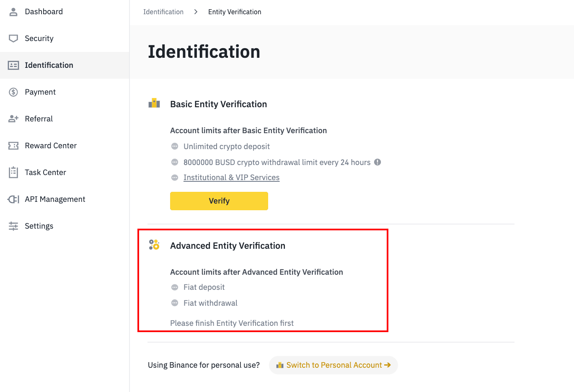Click the Advanced Entity Verification icon

tap(154, 245)
